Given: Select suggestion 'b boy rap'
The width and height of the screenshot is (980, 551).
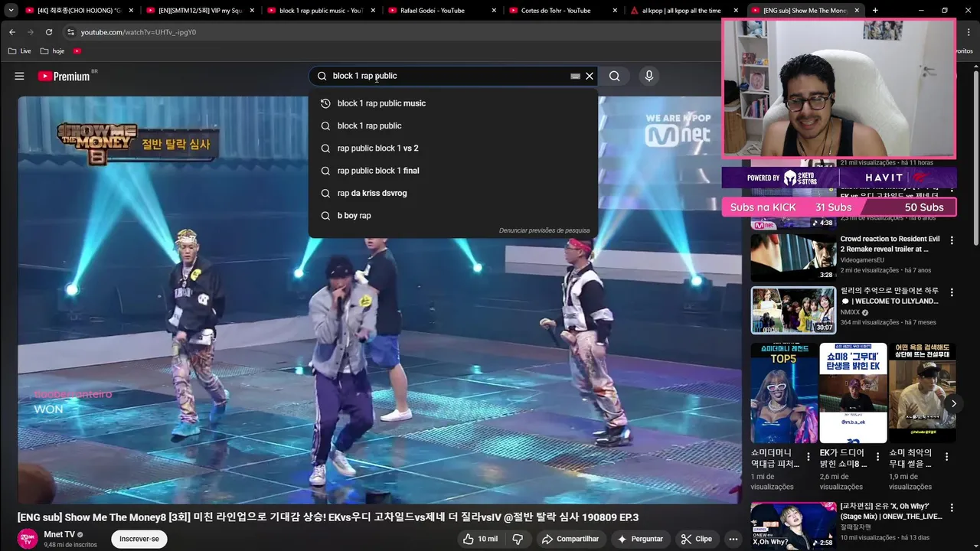Looking at the screenshot, I should 453,216.
